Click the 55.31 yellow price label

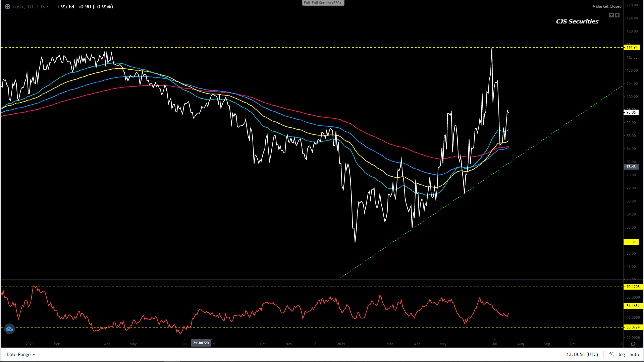click(631, 242)
